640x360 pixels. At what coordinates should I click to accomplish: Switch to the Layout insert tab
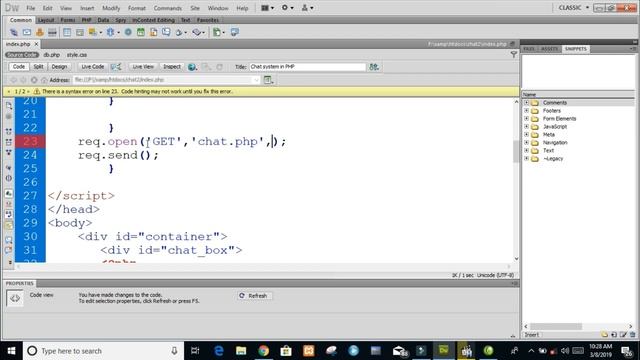(x=46, y=20)
